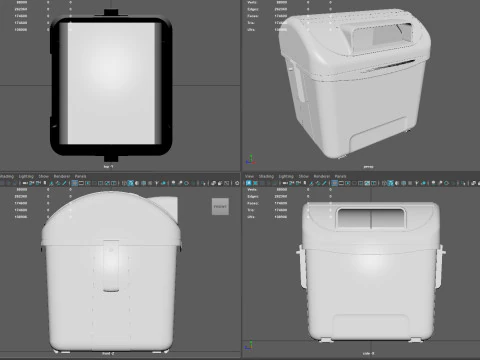Viewport: 480px width, 360px height.
Task: Click Shadows icon in front view toolbar
Action: 163,183
